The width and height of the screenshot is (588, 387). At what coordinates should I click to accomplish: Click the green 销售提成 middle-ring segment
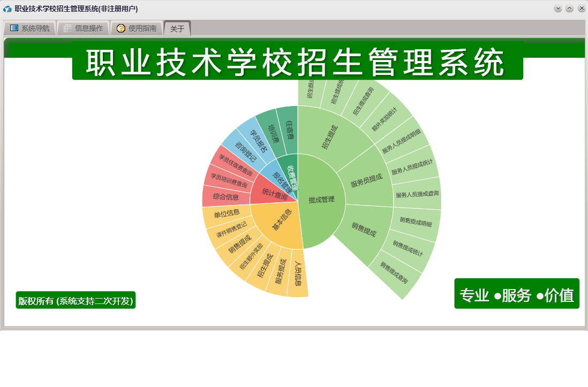pos(364,229)
